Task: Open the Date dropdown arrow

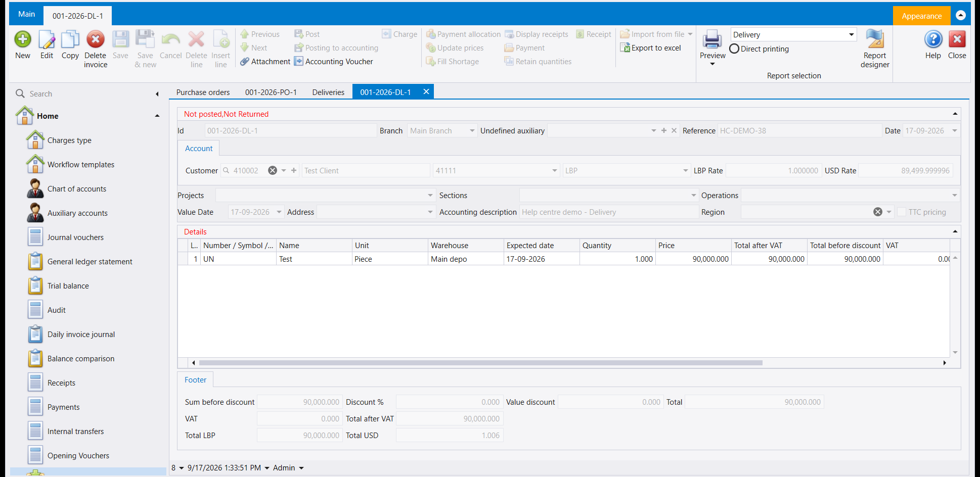Action: (955, 131)
